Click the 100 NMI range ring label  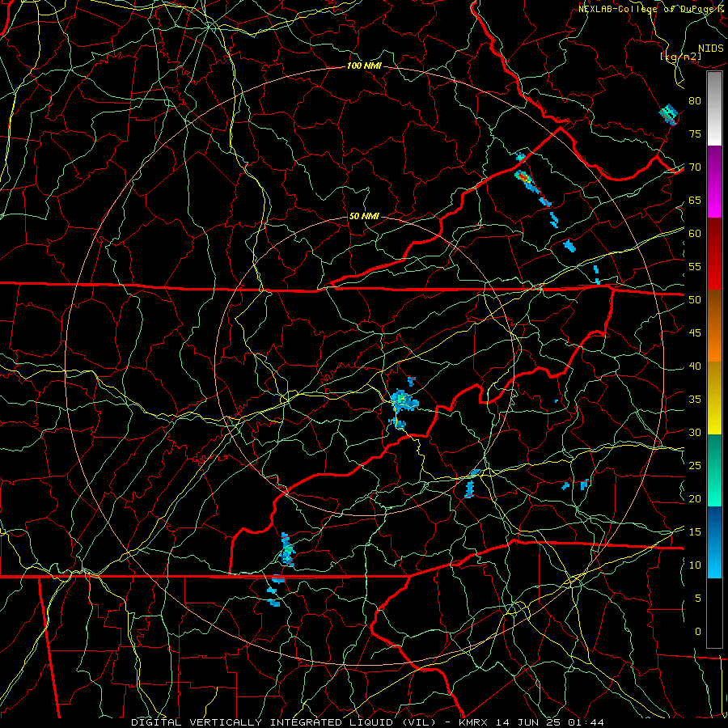pos(364,66)
